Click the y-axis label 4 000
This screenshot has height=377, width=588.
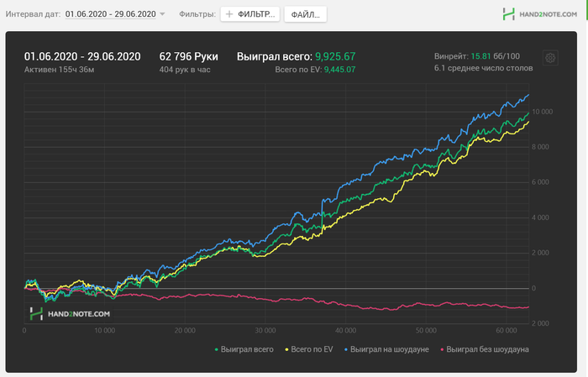click(540, 217)
